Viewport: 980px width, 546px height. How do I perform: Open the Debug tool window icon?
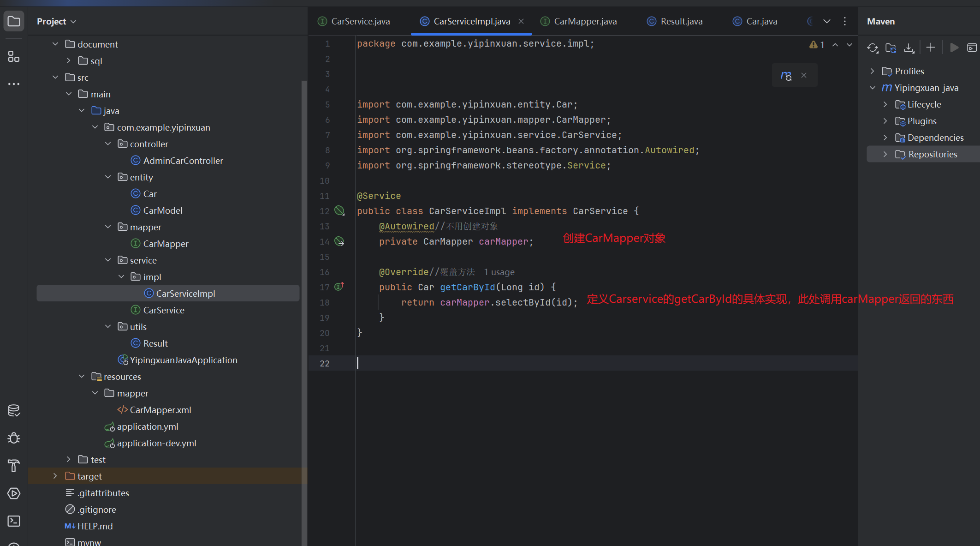click(14, 438)
